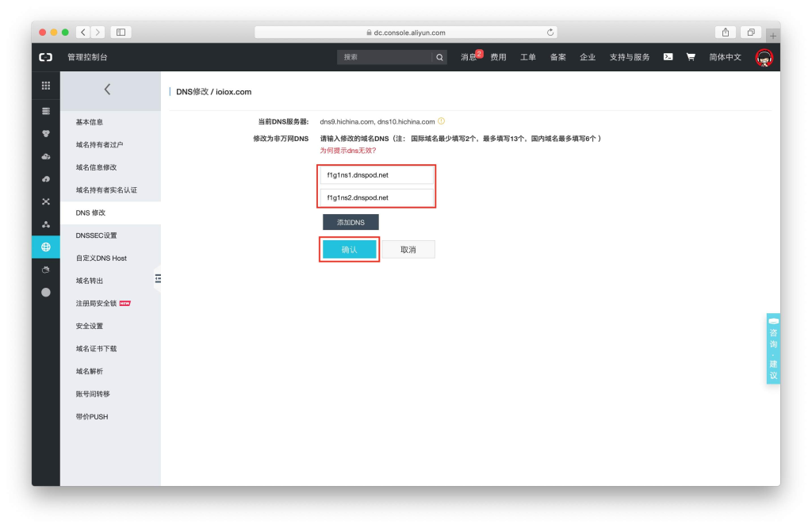
Task: Expand the sidebar using the drag handle
Action: click(x=159, y=279)
